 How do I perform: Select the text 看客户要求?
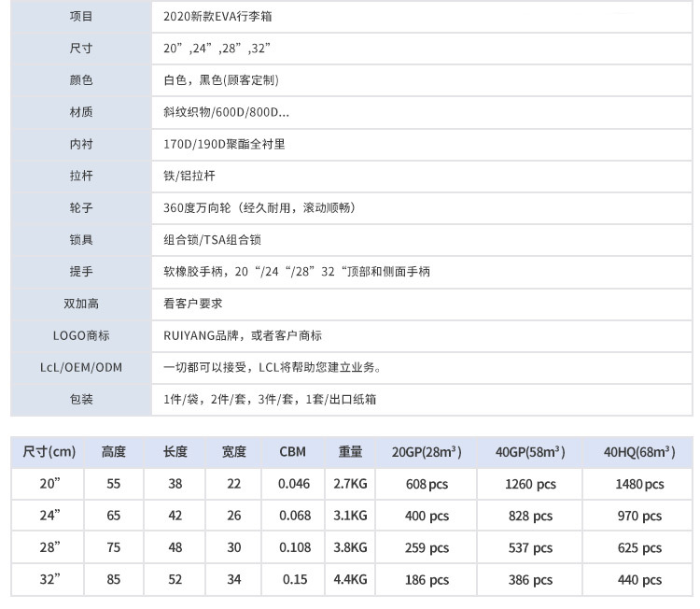pos(193,304)
